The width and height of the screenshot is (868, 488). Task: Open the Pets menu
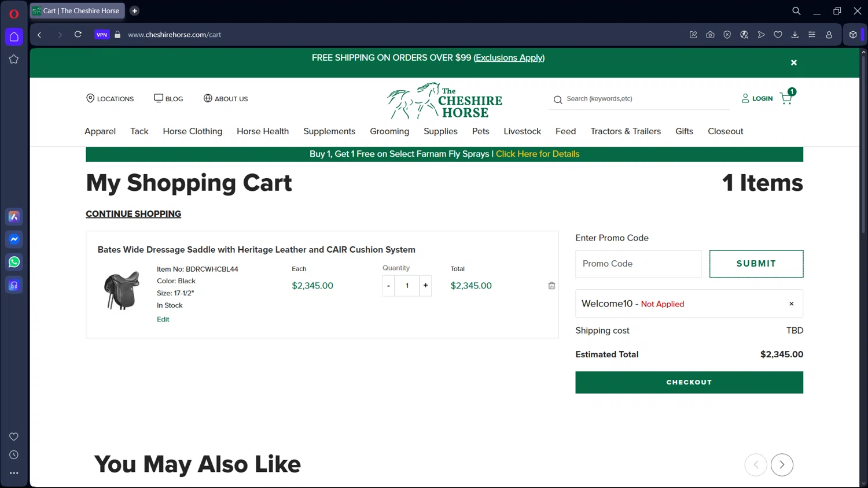(x=480, y=131)
